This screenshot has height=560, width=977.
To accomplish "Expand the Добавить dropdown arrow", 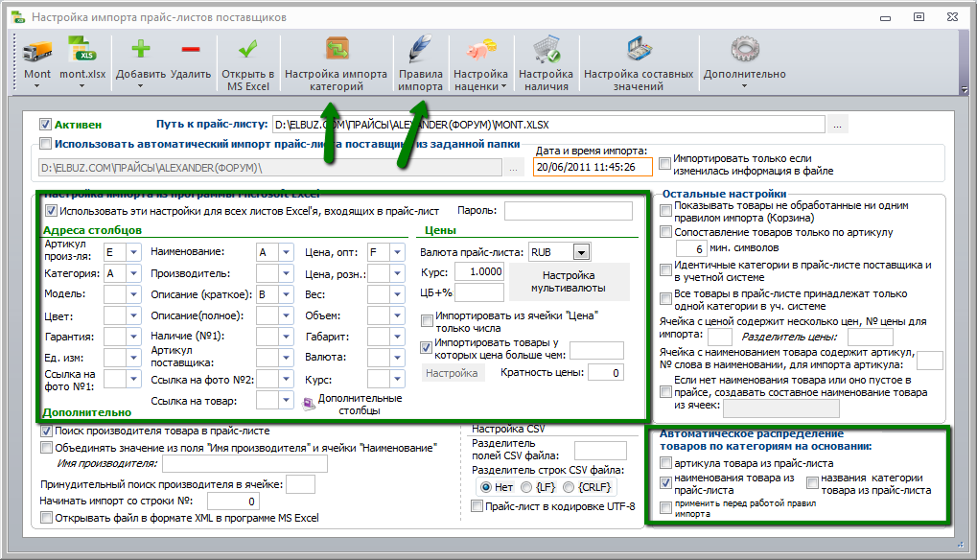I will tap(141, 86).
